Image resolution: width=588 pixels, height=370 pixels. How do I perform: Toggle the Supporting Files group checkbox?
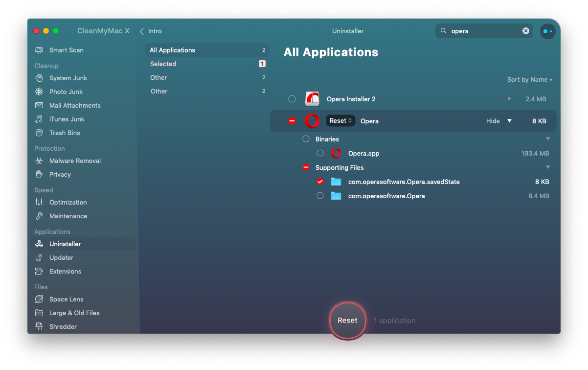pos(306,167)
